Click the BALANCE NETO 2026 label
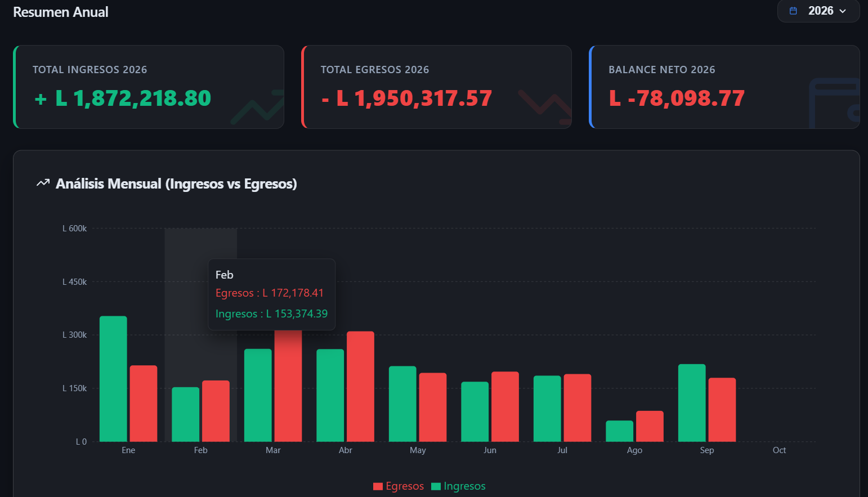868x497 pixels. pos(662,70)
